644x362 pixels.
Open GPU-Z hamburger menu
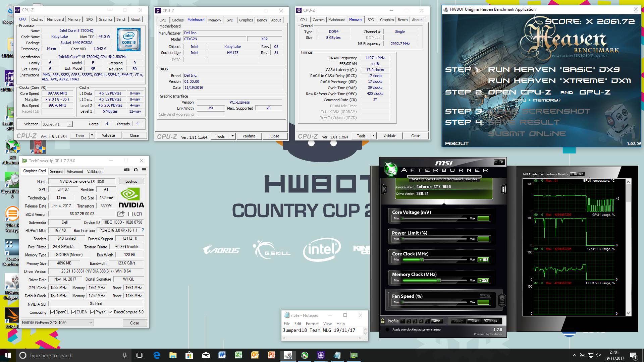pos(144,170)
